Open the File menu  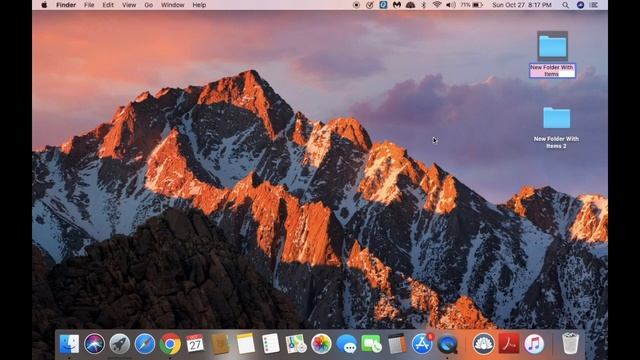coord(89,5)
